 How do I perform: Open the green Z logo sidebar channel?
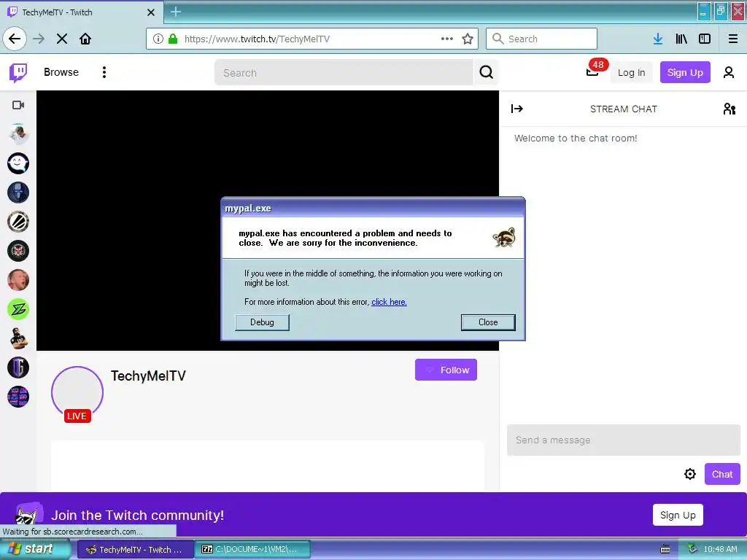(18, 309)
